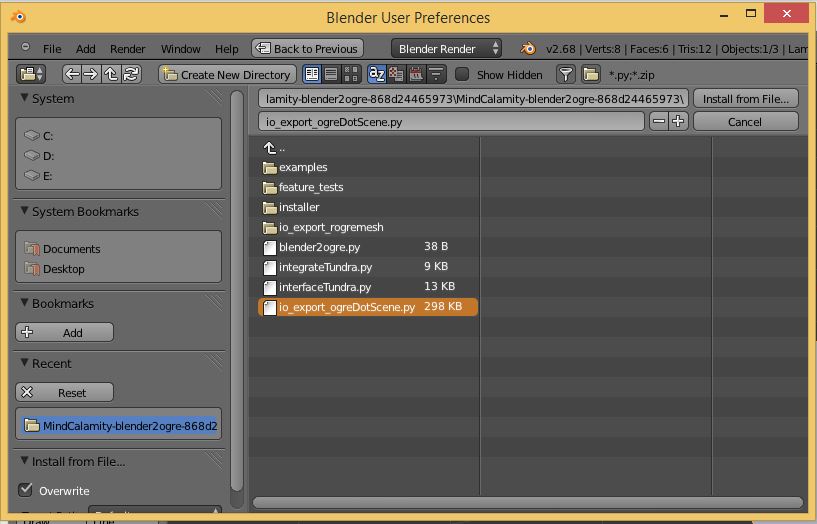Viewport: 817px width, 524px height.
Task: Collapse System Bookmarks panel
Action: pyautogui.click(x=24, y=210)
